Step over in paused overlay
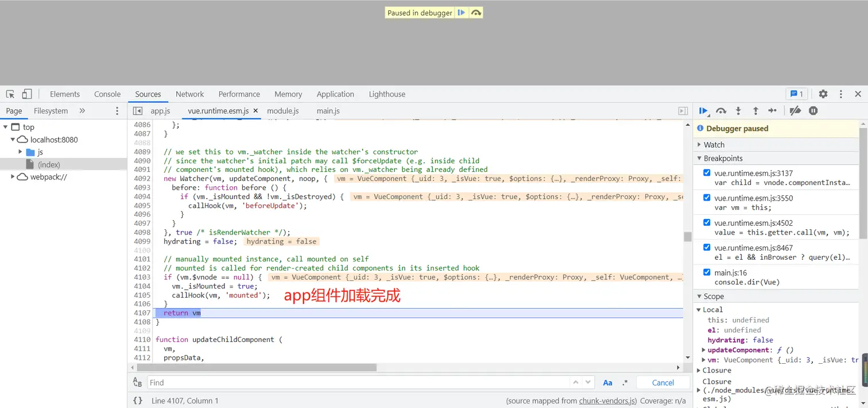Screen dimensions: 868x408 (476, 13)
